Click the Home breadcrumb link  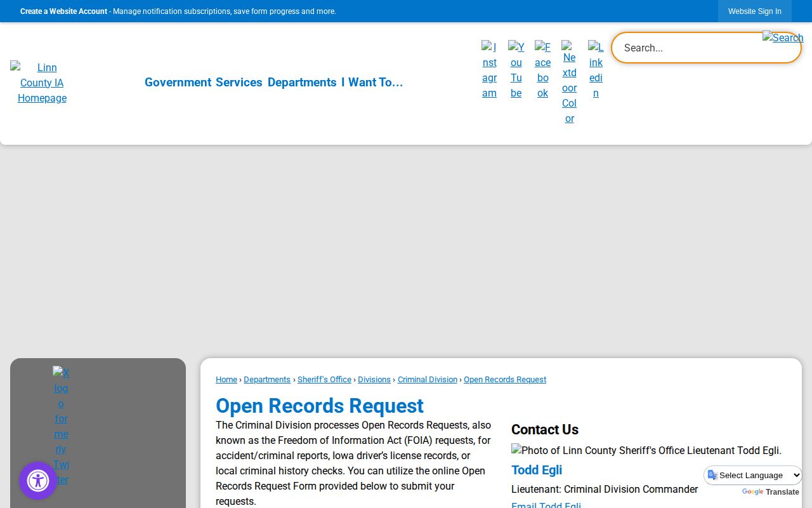[226, 379]
